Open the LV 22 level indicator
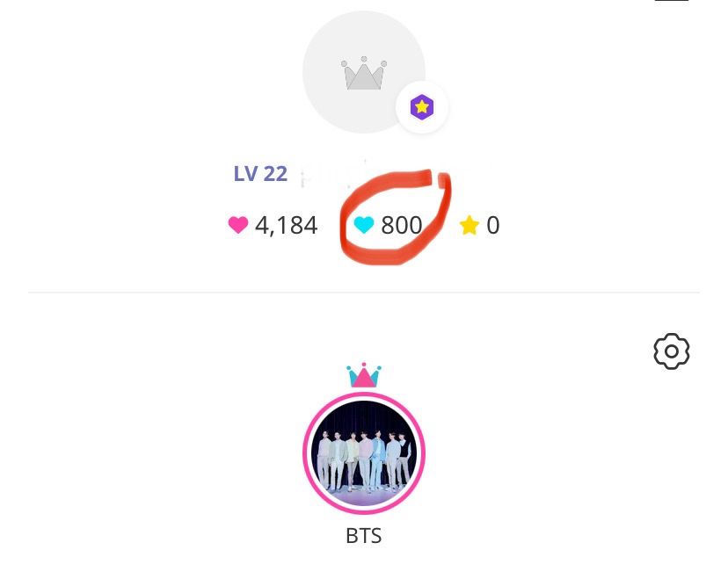Screen dimensions: 728x579 point(260,173)
